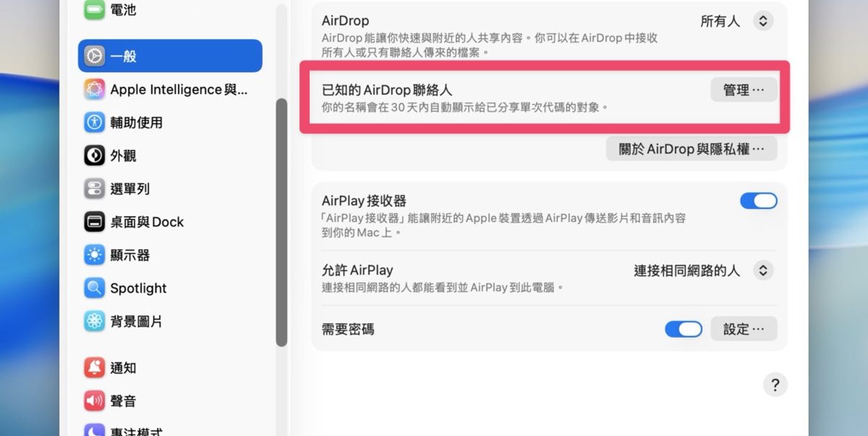Click the 桌面與 Dock icon
The height and width of the screenshot is (436, 868).
click(x=95, y=222)
